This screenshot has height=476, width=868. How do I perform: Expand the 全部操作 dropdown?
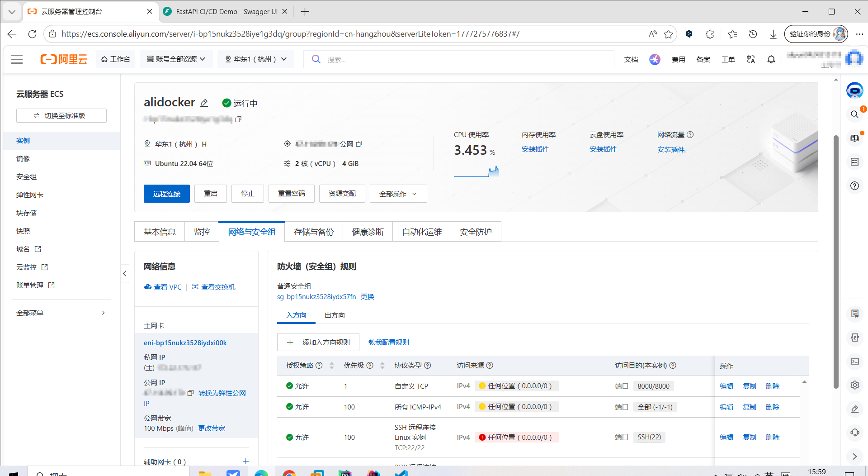(x=398, y=194)
